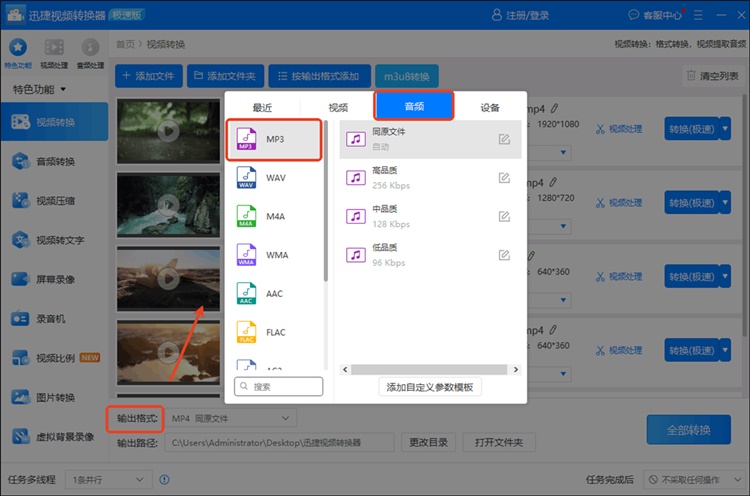The image size is (750, 496).
Task: Open 屏幕录像 in the sidebar
Action: tap(54, 279)
